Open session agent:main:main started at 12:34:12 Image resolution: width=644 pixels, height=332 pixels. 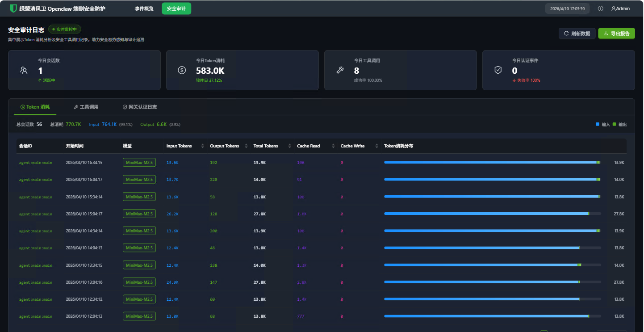click(36, 299)
